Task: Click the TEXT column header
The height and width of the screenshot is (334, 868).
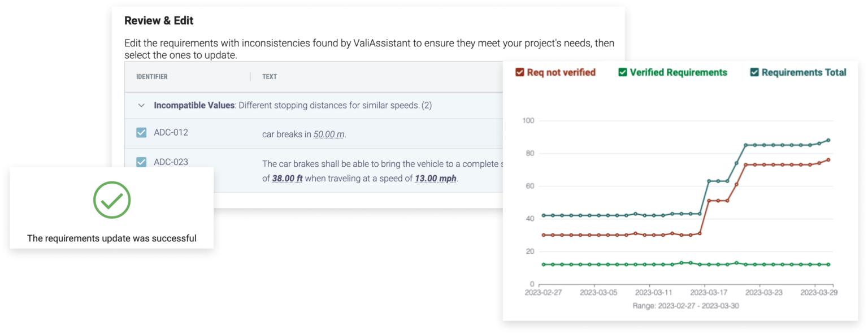Action: tap(270, 76)
